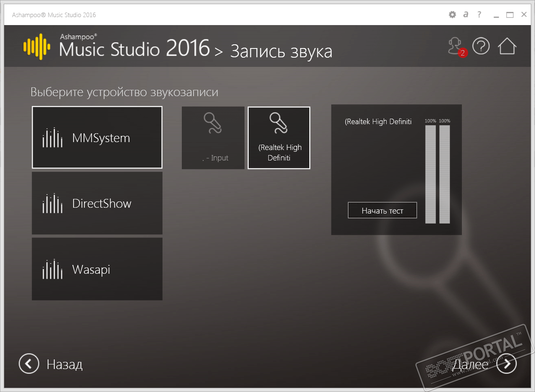535x392 pixels.
Task: Click the right 100% volume level meter
Action: [445, 173]
